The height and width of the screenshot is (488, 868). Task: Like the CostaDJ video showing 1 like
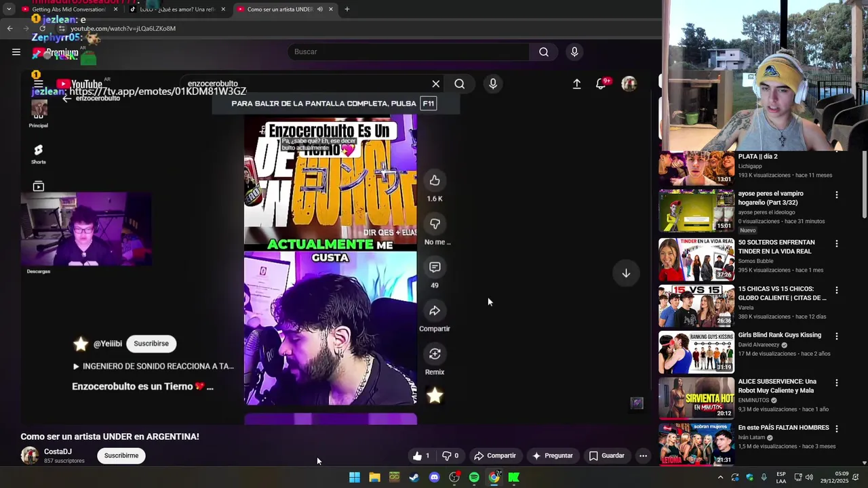[421, 455]
